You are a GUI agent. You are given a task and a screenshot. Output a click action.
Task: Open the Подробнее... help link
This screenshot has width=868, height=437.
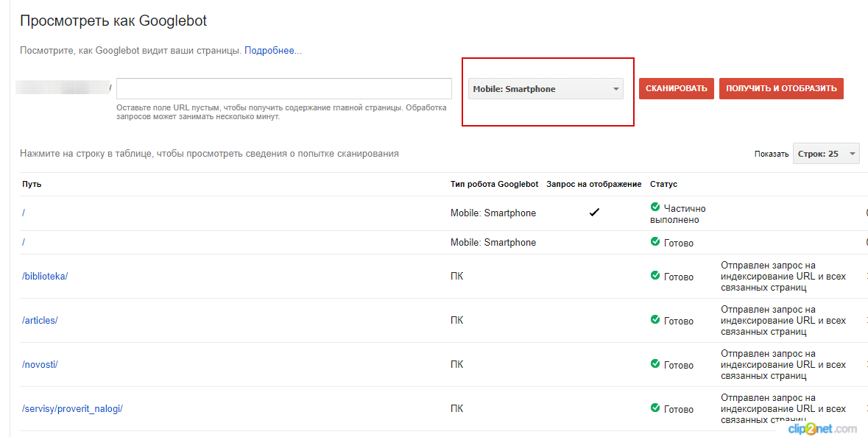[273, 51]
